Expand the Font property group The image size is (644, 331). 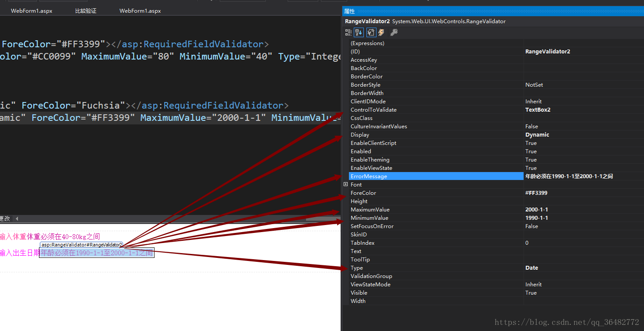[x=346, y=185]
